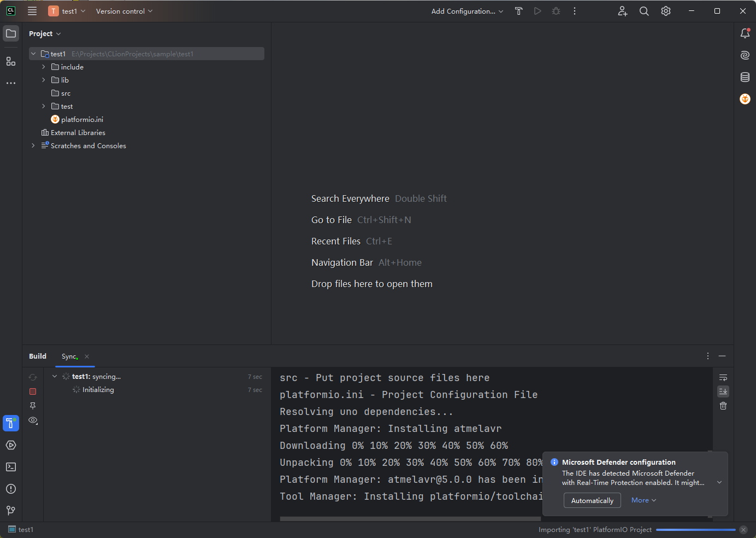Cancel the importing PlatformIO project process
Image resolution: width=756 pixels, height=538 pixels.
(x=743, y=530)
